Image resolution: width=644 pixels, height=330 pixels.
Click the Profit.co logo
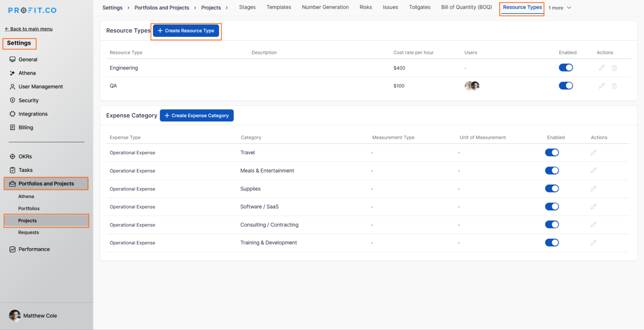(x=32, y=10)
